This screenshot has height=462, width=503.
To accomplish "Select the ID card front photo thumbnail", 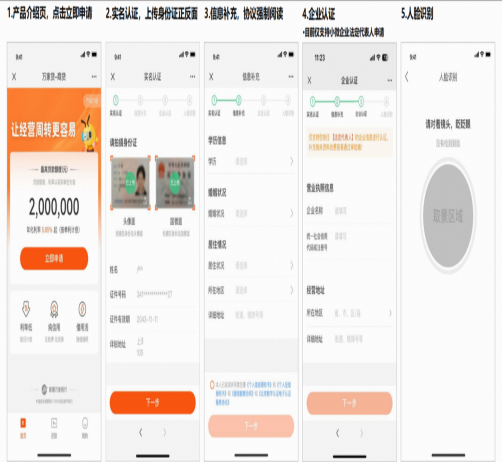I will click(x=130, y=183).
